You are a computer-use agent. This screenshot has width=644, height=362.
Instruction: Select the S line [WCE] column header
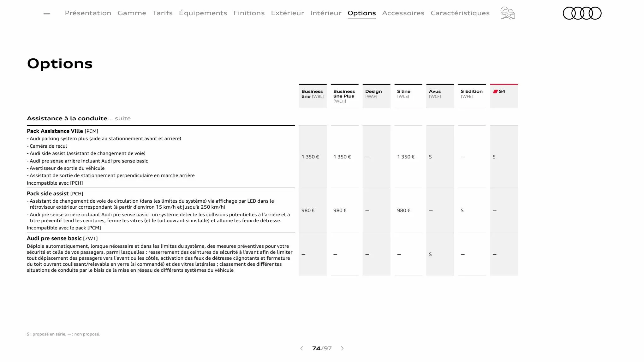[408, 96]
